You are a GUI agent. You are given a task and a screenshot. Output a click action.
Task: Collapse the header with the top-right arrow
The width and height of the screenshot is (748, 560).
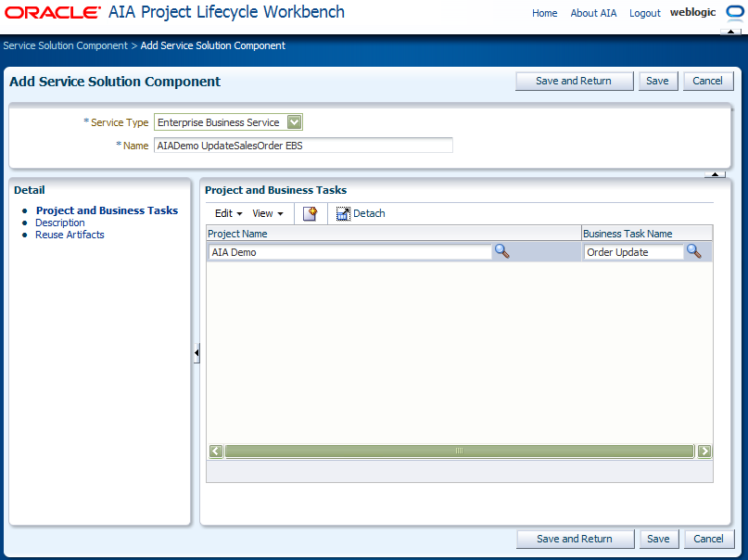click(730, 32)
